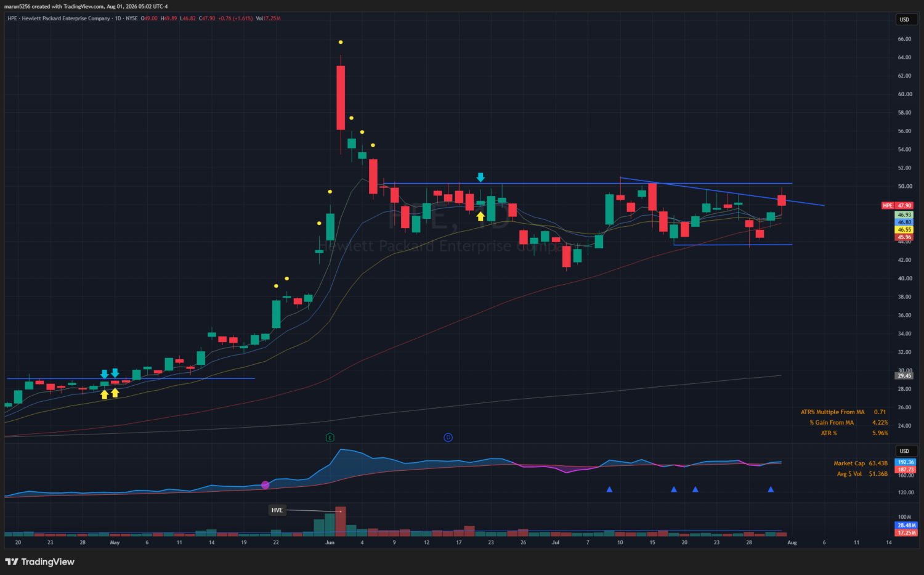The image size is (924, 575).
Task: Select the descending blue trendline in July
Action: click(722, 192)
